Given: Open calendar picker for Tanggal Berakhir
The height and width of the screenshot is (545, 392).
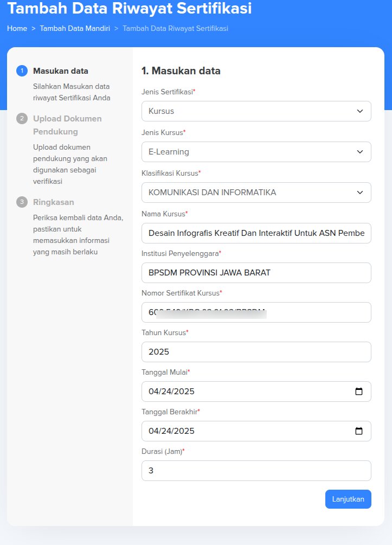Looking at the screenshot, I should (358, 431).
